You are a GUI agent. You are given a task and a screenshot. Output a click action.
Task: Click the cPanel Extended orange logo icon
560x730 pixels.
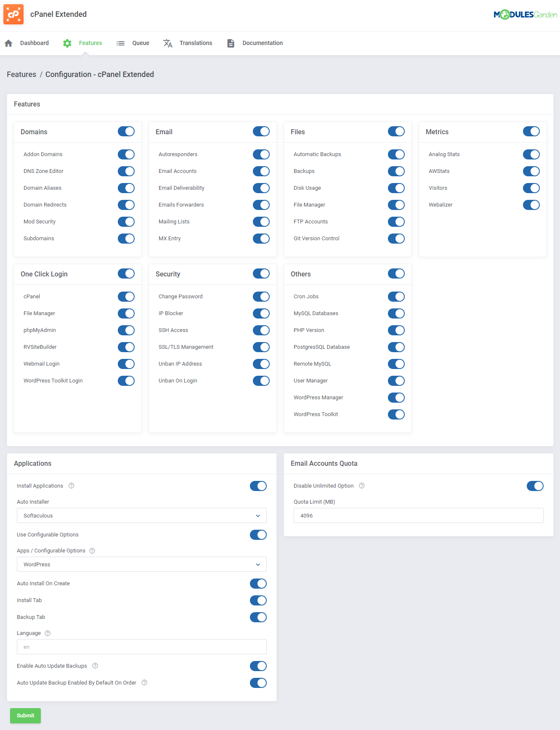click(13, 14)
